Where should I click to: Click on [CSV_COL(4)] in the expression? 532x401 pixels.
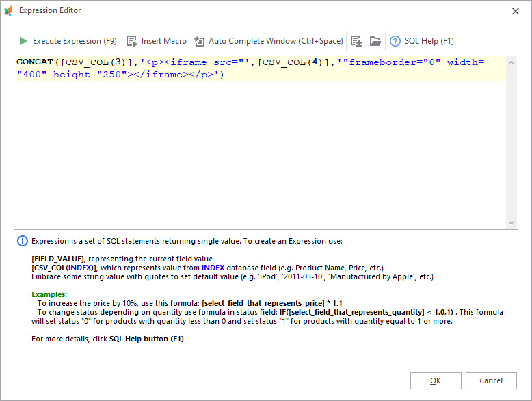(x=295, y=62)
